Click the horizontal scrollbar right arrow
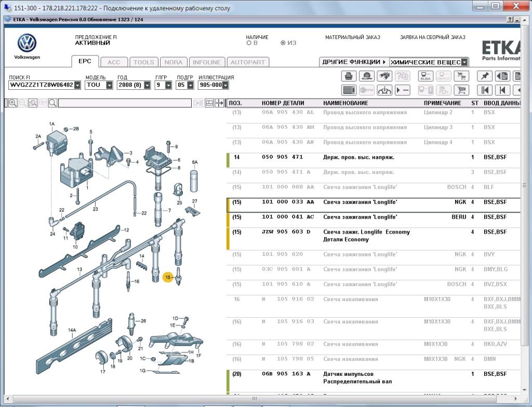The height and width of the screenshot is (407, 532). 516,399
